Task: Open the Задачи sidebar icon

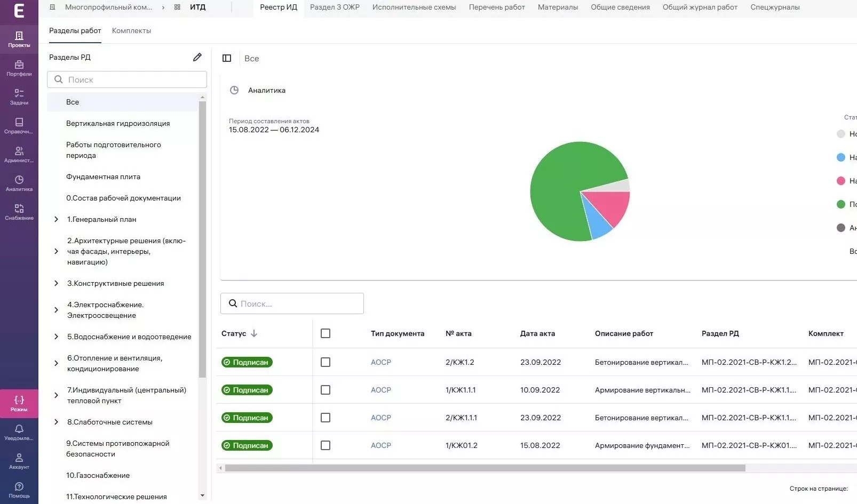Action: point(19,97)
